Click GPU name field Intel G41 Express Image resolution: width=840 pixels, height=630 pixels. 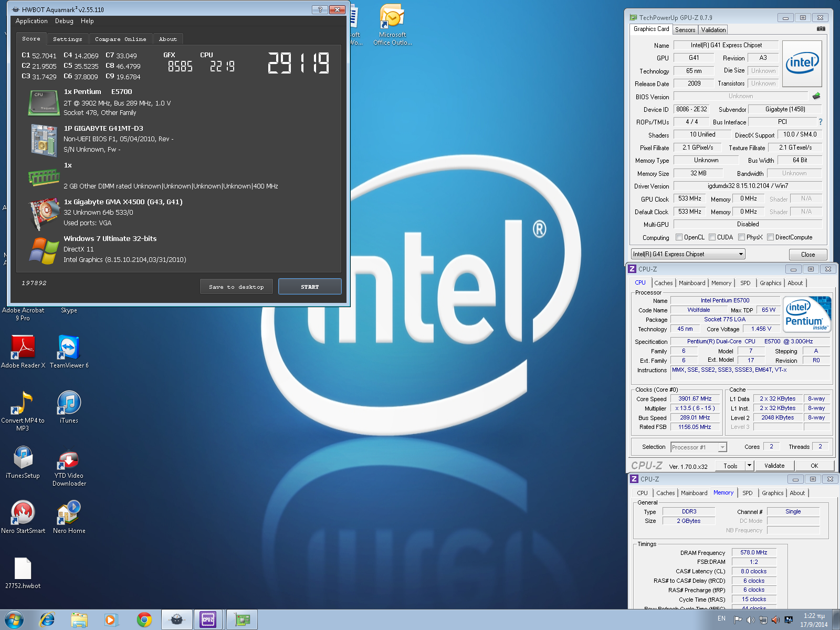coord(727,45)
